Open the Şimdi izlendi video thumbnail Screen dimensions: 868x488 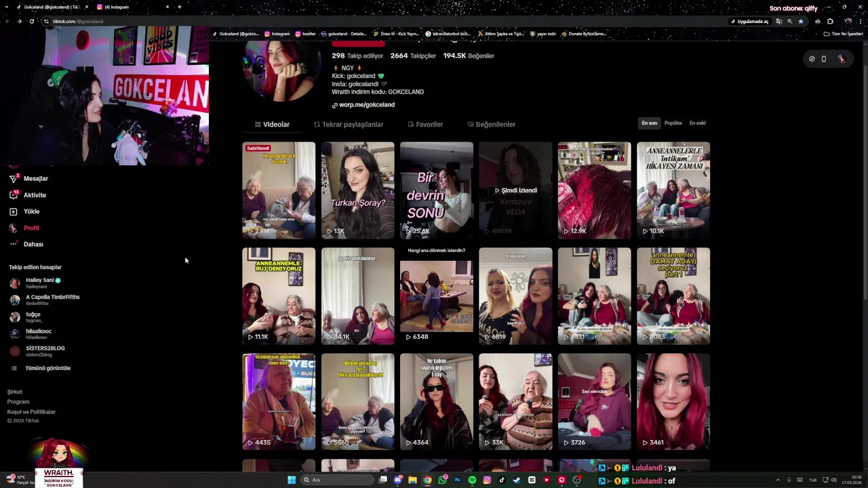[x=515, y=190]
